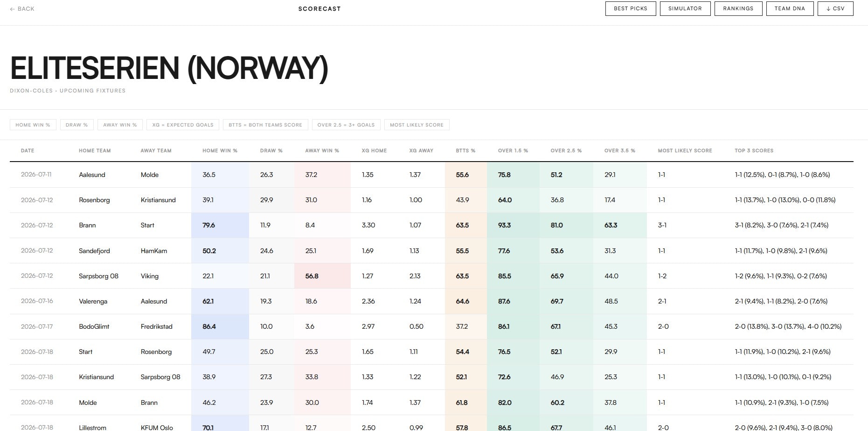
Task: Click the 2-1 most likely score for Valerenga
Action: [x=662, y=301]
